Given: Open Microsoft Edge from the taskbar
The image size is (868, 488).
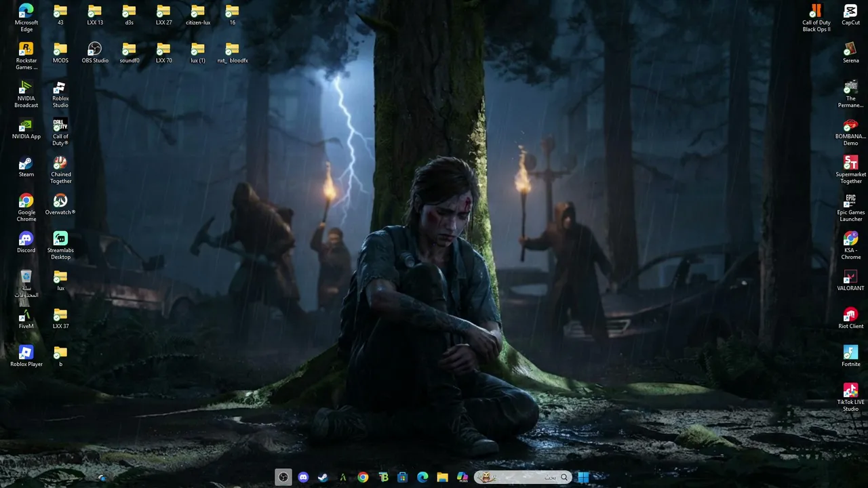Looking at the screenshot, I should click(x=422, y=477).
